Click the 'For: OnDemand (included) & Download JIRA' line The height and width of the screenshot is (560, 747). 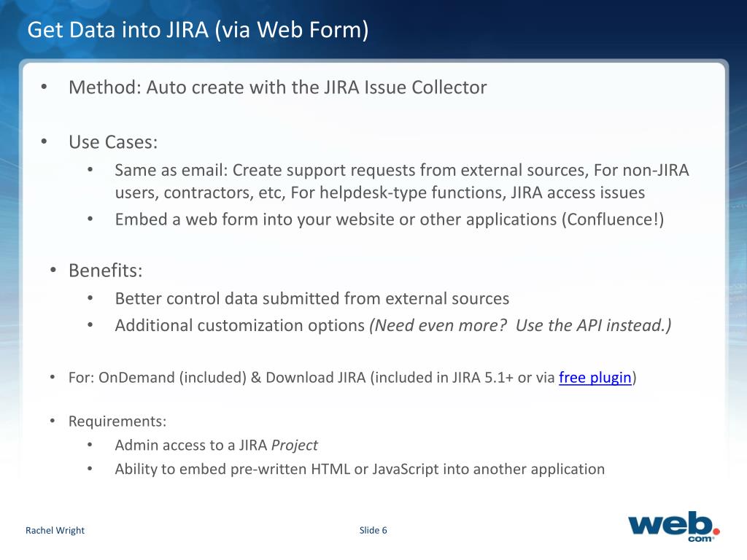click(352, 378)
